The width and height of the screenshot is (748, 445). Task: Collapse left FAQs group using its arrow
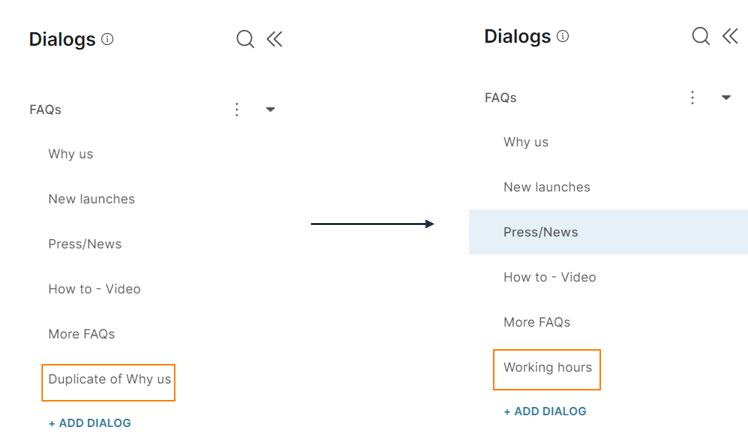coord(270,110)
